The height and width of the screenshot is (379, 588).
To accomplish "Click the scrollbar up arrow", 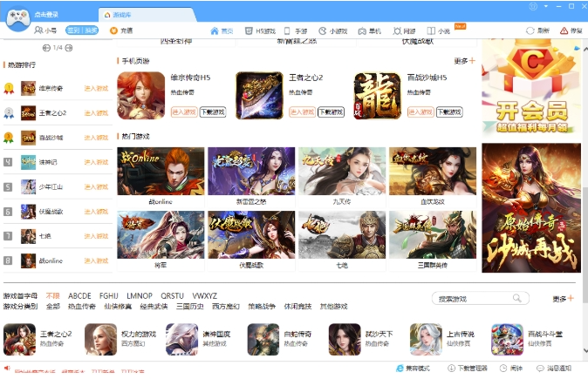I will [585, 49].
